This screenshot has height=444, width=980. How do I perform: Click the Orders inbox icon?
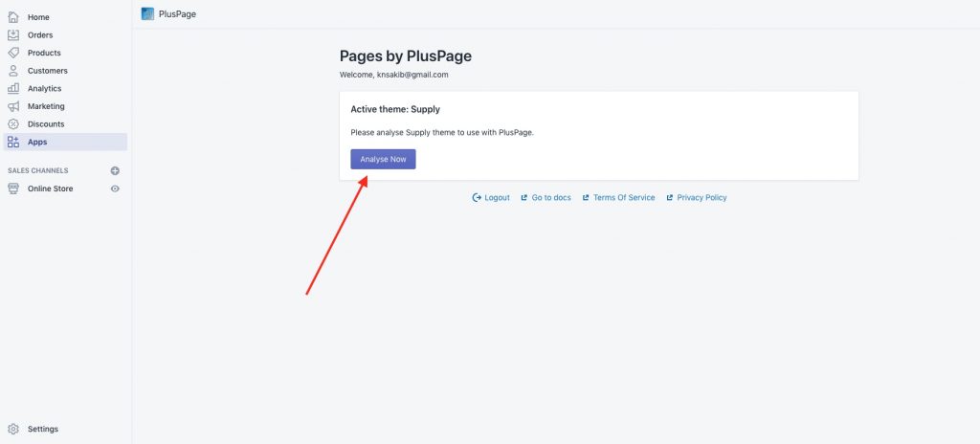coord(13,35)
